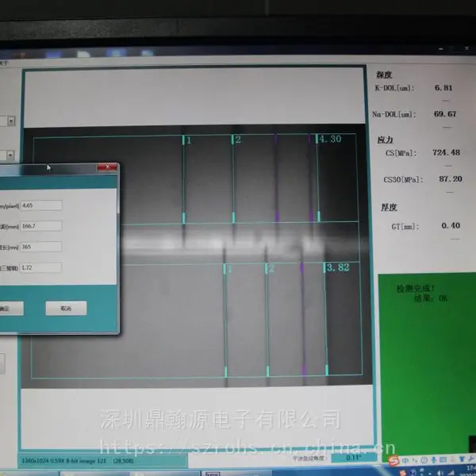Edit the field showing 1.72
Screen dimensions: 476x476
(x=41, y=267)
